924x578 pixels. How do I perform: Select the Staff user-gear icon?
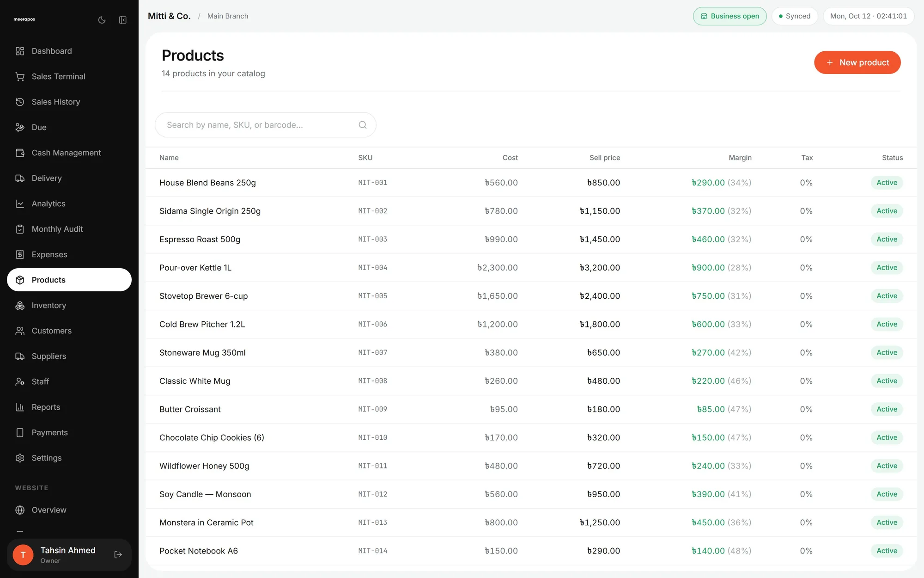[x=20, y=381]
